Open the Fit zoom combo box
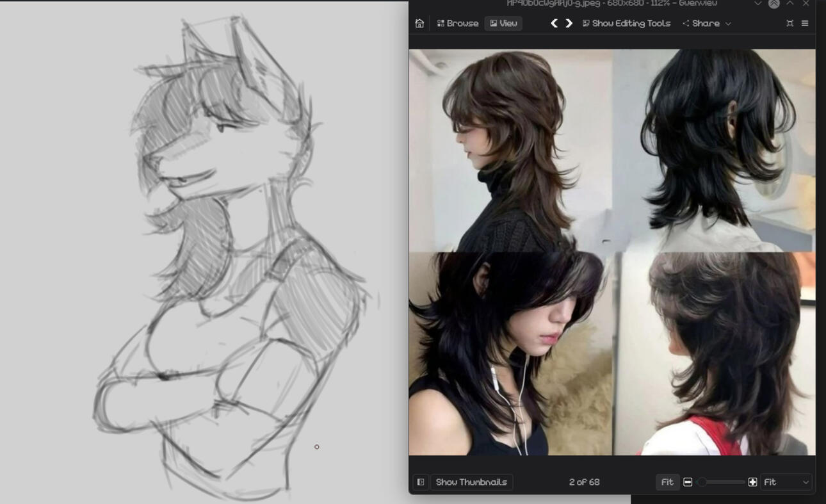826x504 pixels. pos(786,482)
